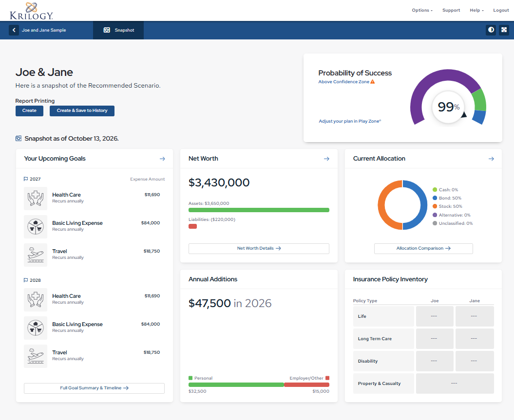Click the 2027 flag icon
514x420 pixels.
click(26, 179)
